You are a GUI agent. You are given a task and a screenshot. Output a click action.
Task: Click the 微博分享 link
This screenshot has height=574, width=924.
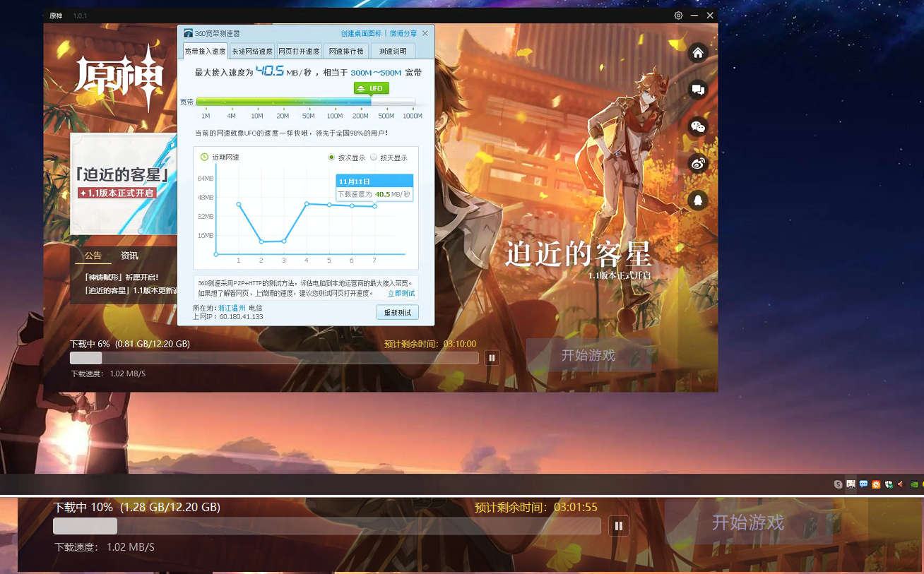(403, 33)
